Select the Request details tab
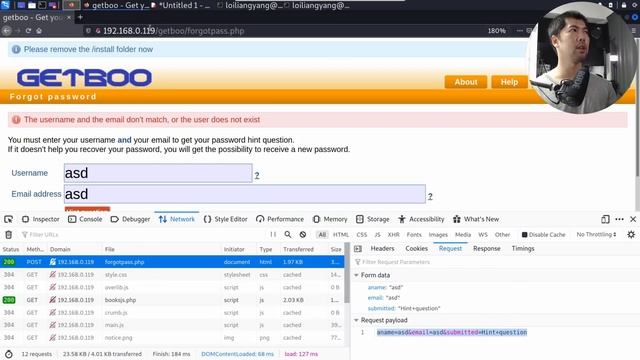The width and height of the screenshot is (640, 360). pyautogui.click(x=450, y=249)
